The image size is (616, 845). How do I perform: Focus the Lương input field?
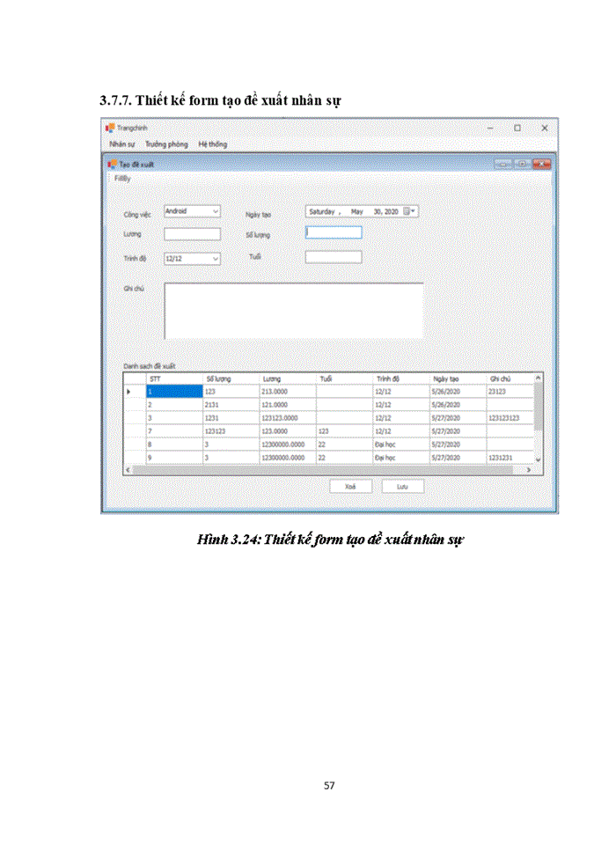(x=192, y=234)
